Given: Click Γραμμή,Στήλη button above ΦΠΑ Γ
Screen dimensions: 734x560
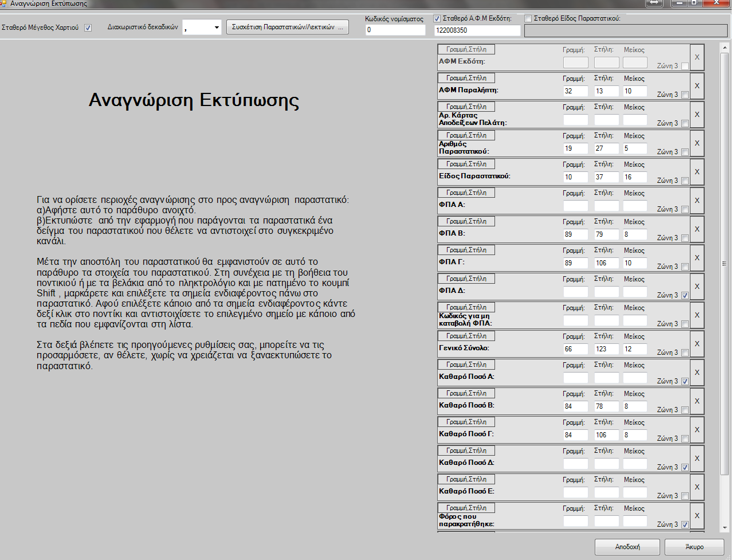Looking at the screenshot, I should 466,250.
